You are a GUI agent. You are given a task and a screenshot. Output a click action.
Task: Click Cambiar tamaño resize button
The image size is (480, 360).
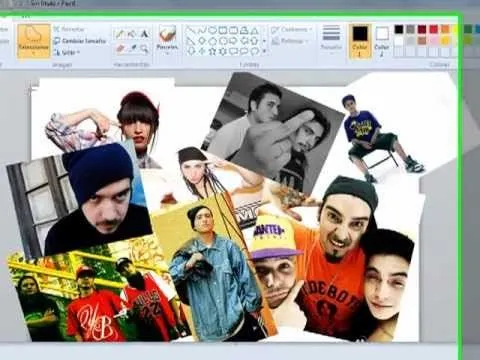pos(80,41)
